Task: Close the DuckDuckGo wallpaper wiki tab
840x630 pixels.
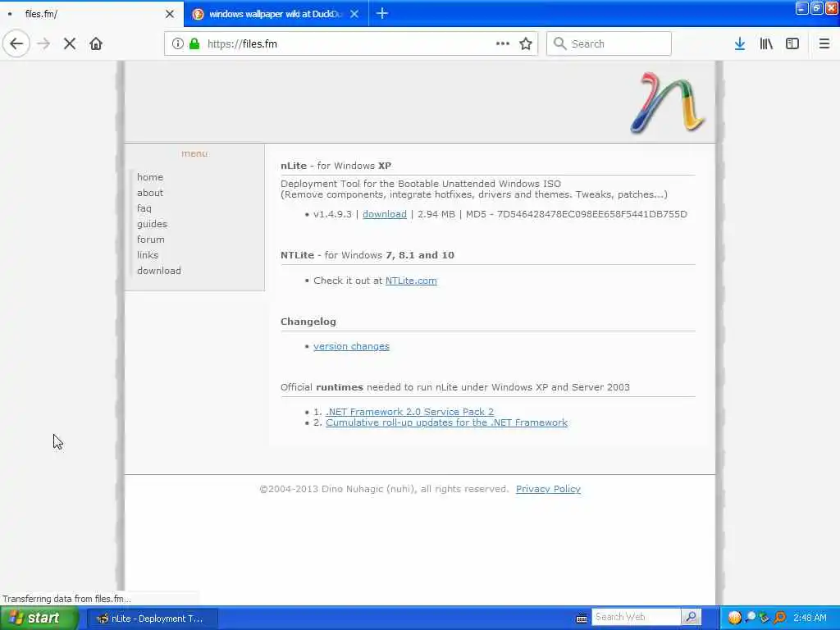Action: click(x=354, y=14)
